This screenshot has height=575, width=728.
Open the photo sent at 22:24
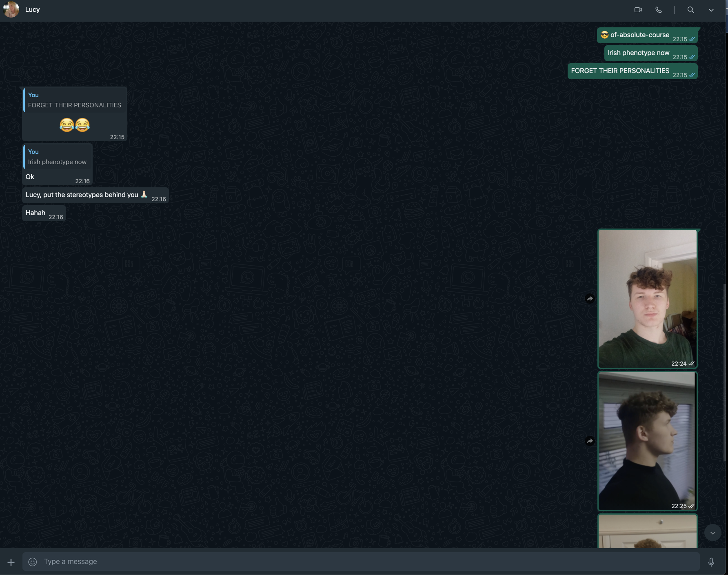coord(648,299)
